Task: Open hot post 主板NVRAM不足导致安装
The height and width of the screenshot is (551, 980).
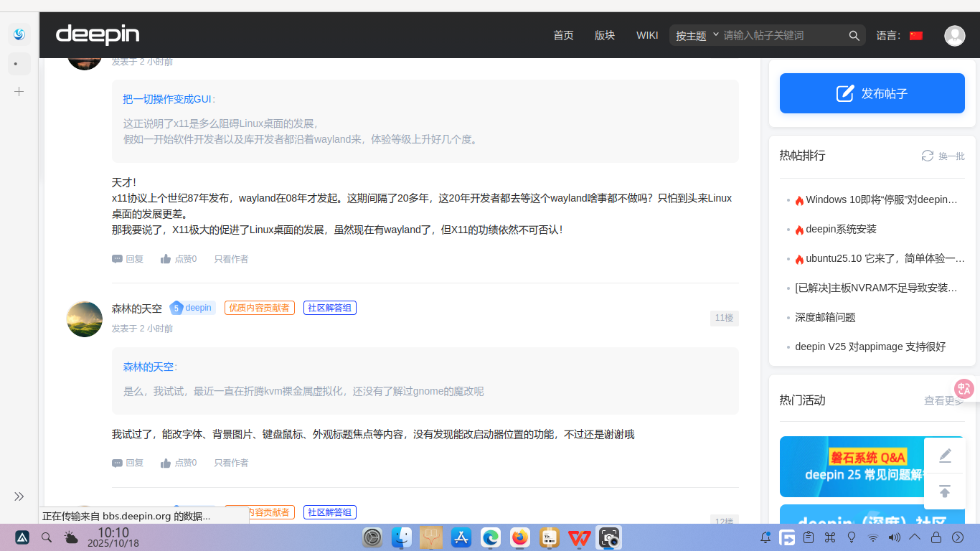Action: pos(877,288)
